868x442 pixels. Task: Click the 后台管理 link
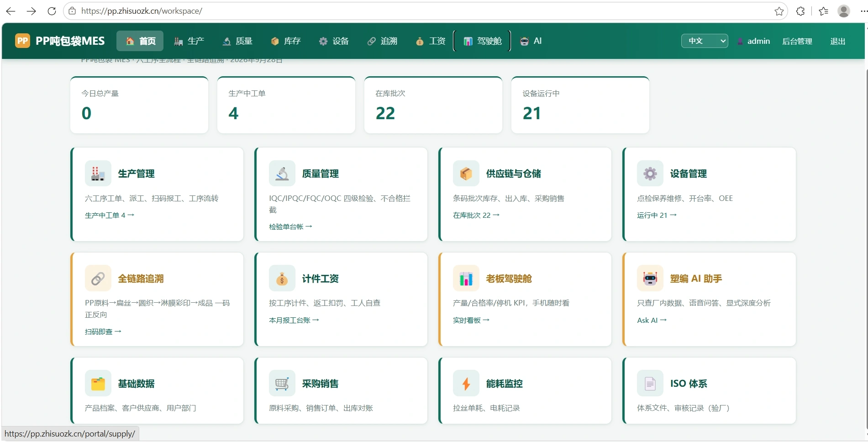click(797, 41)
